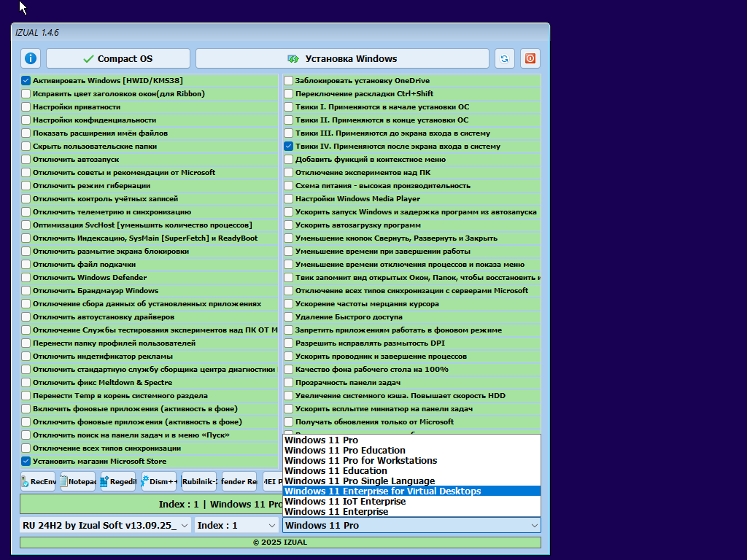This screenshot has height=560, width=747.
Task: Open the RU 24H2 by Izual Soft dropdown
Action: pyautogui.click(x=105, y=525)
